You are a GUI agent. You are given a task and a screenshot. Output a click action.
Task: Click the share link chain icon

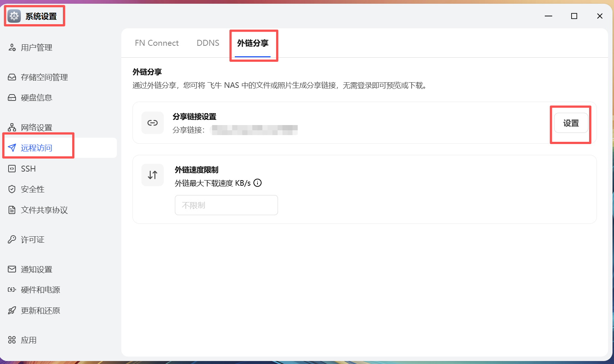(153, 123)
